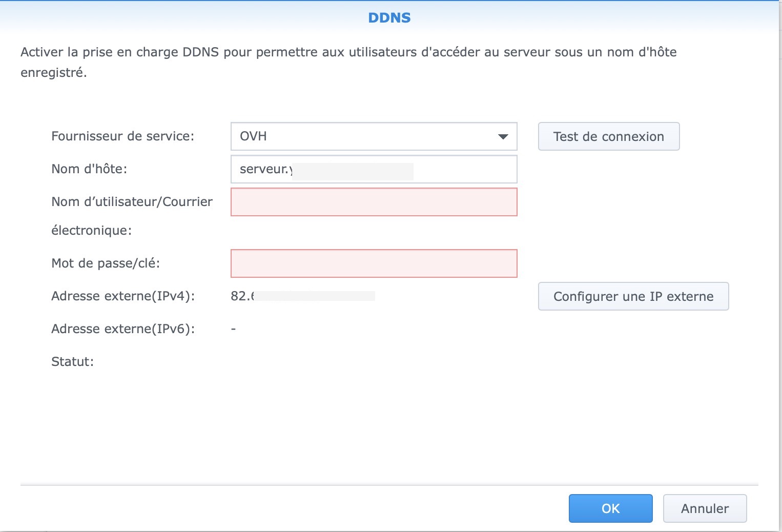Click the Fournisseur de service label
The height and width of the screenshot is (532, 782).
click(x=123, y=136)
